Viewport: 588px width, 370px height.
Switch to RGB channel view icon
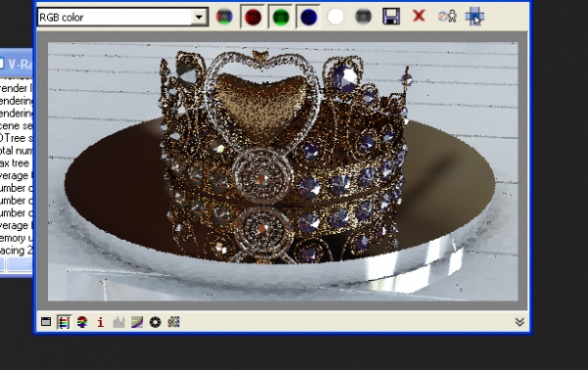coord(224,17)
